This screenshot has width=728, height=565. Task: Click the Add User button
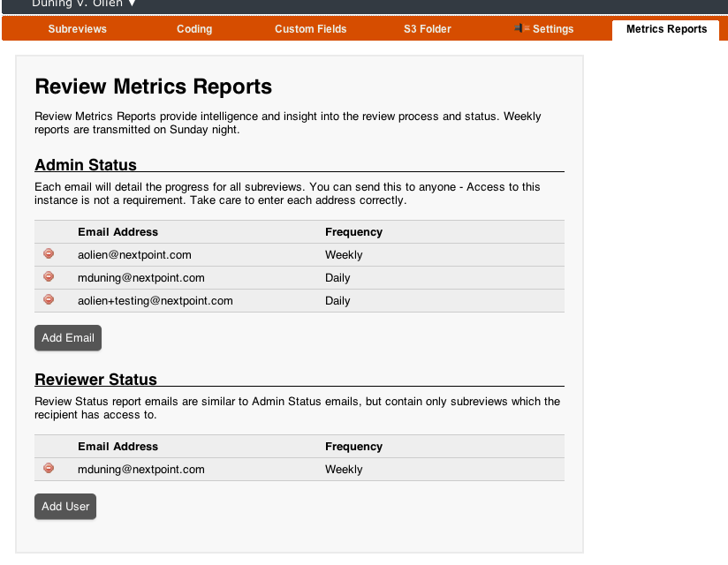click(64, 506)
